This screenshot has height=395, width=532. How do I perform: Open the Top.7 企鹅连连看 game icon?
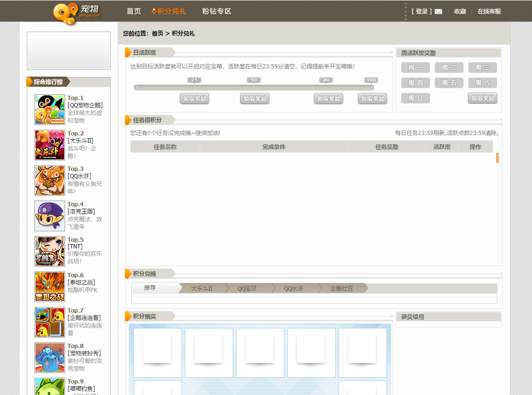(x=49, y=322)
